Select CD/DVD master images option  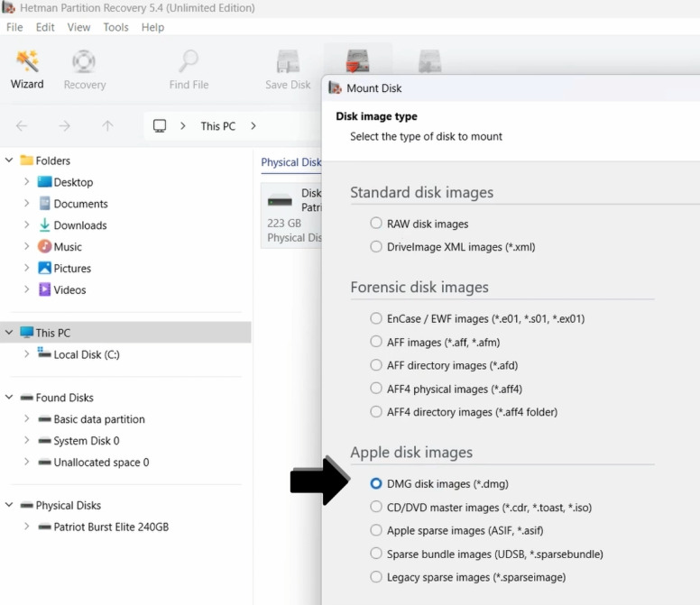[x=376, y=508]
